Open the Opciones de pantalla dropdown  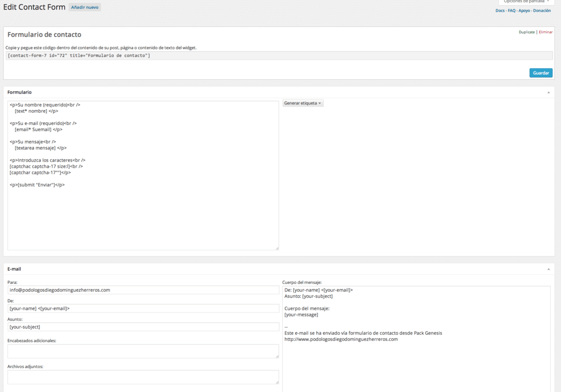pos(526,2)
